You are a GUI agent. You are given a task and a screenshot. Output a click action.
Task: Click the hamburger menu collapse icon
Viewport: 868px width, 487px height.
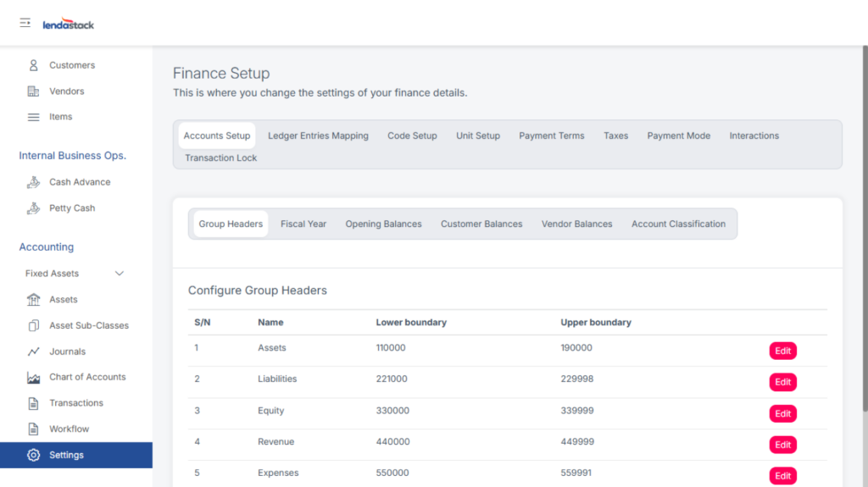[x=25, y=23]
